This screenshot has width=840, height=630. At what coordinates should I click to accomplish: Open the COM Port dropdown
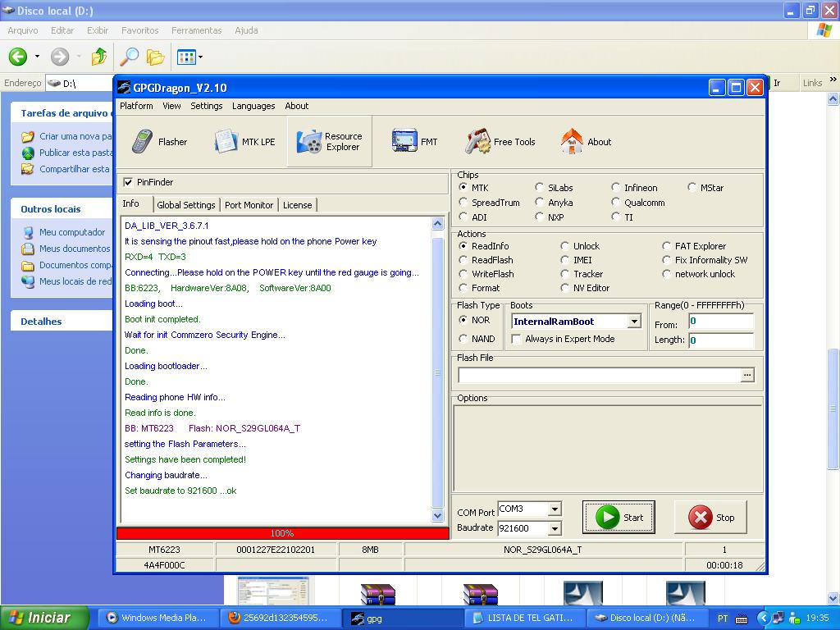click(x=555, y=509)
